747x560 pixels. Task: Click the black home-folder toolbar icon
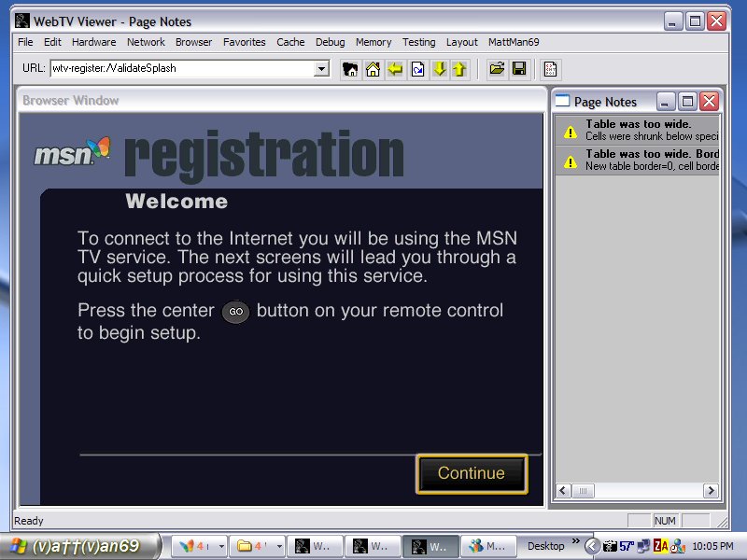point(350,69)
